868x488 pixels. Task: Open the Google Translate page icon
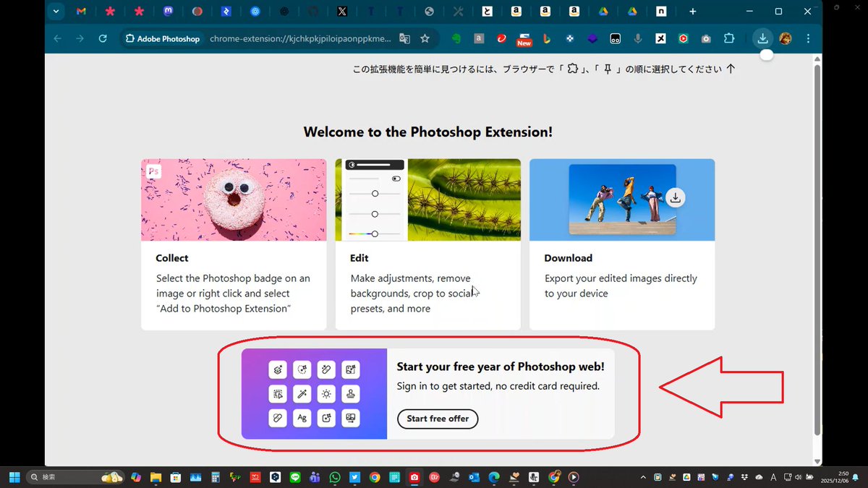point(404,38)
